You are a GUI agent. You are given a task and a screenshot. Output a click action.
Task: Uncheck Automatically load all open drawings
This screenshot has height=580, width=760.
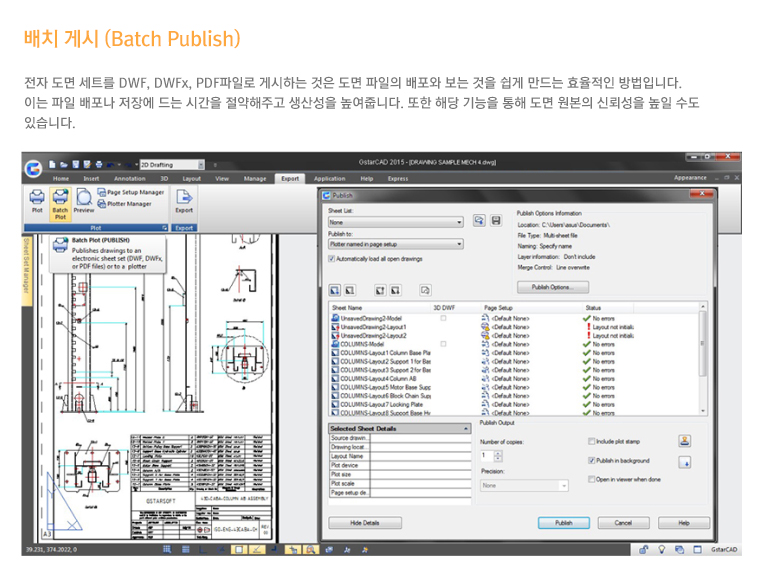pos(333,258)
